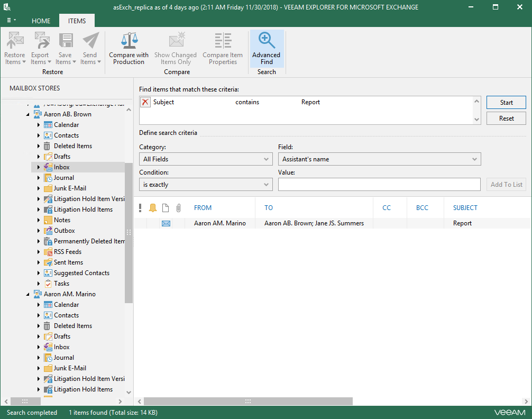Select Junk E-Mail under Aaron AM. Marino
532x419 pixels.
(70, 368)
